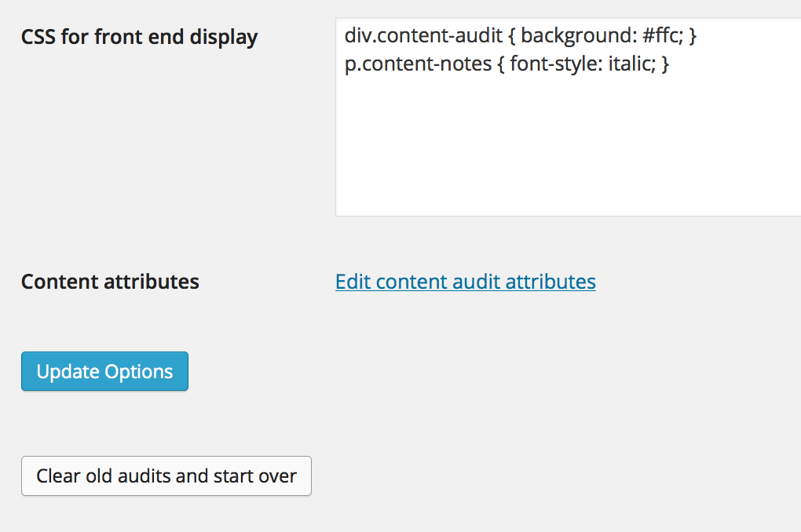Place cursor on p.content-notes selector text

[x=418, y=64]
